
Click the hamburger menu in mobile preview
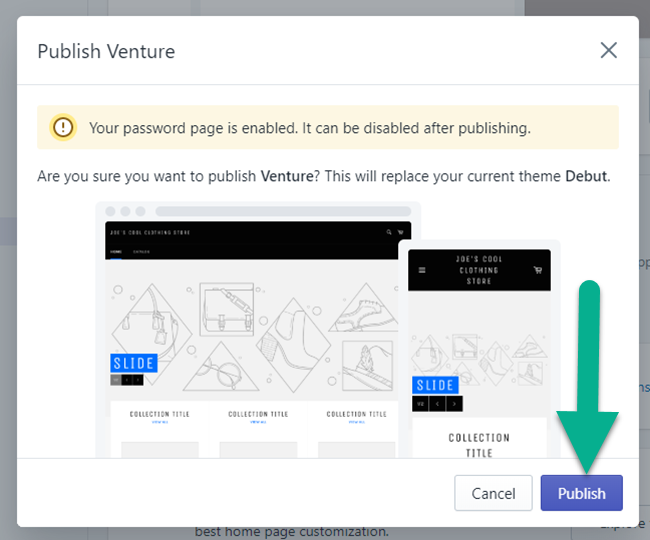pyautogui.click(x=422, y=270)
